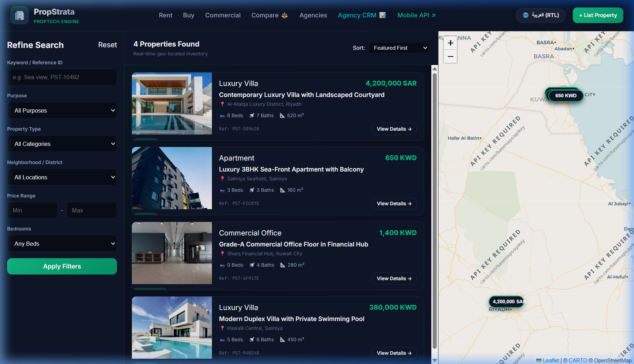Open the Salmiya apartment building thumbnail
634x364 pixels.
(x=172, y=178)
